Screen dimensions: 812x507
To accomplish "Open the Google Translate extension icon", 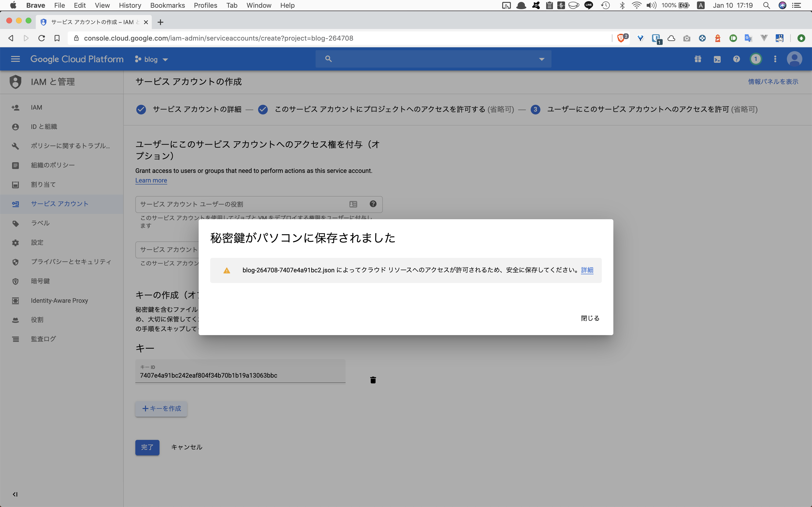I will (x=749, y=38).
